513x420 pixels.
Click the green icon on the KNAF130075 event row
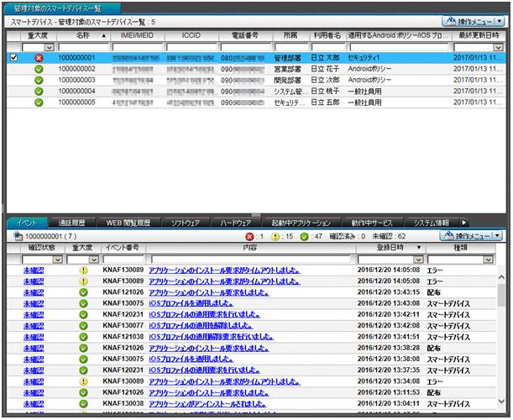click(x=83, y=303)
